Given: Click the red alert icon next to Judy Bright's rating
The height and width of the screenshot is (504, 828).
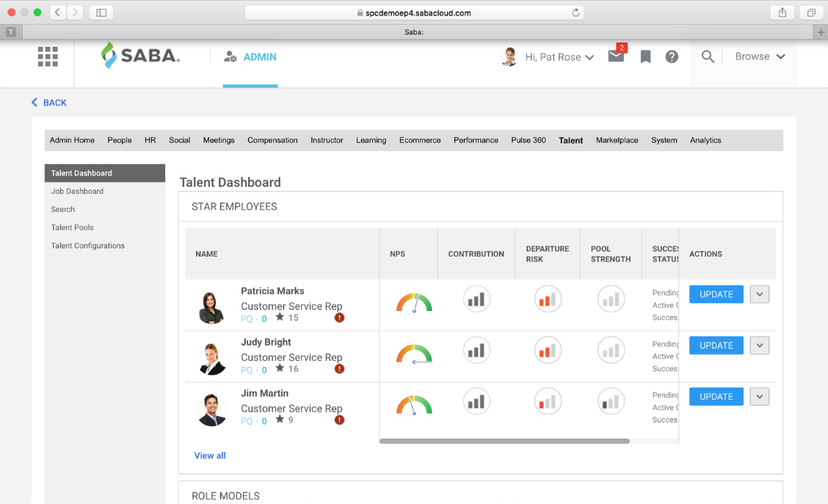Looking at the screenshot, I should [x=338, y=370].
